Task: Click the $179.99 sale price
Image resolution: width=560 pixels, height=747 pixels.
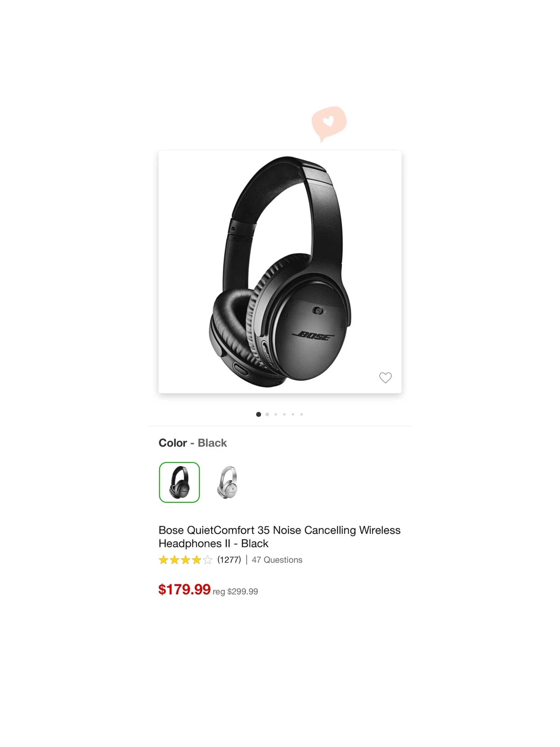Action: [184, 590]
